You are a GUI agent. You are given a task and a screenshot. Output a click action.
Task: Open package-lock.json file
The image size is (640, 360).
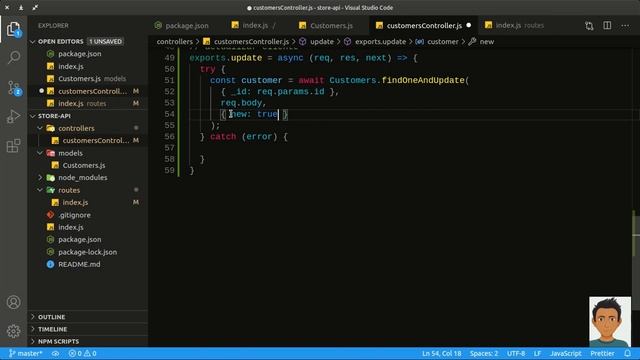(87, 252)
